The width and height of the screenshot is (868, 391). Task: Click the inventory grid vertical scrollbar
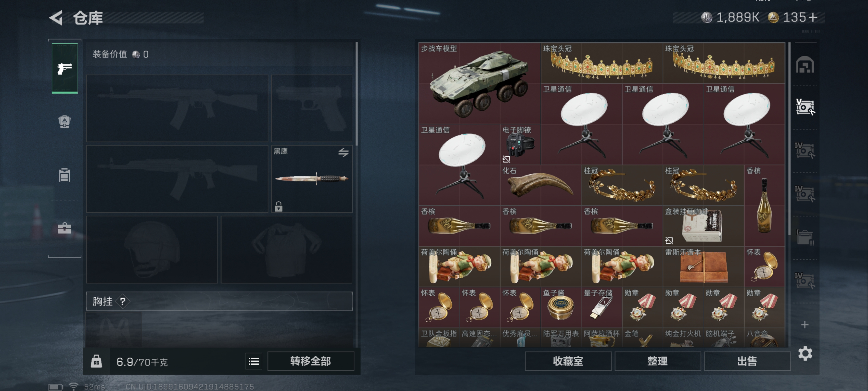[790, 138]
